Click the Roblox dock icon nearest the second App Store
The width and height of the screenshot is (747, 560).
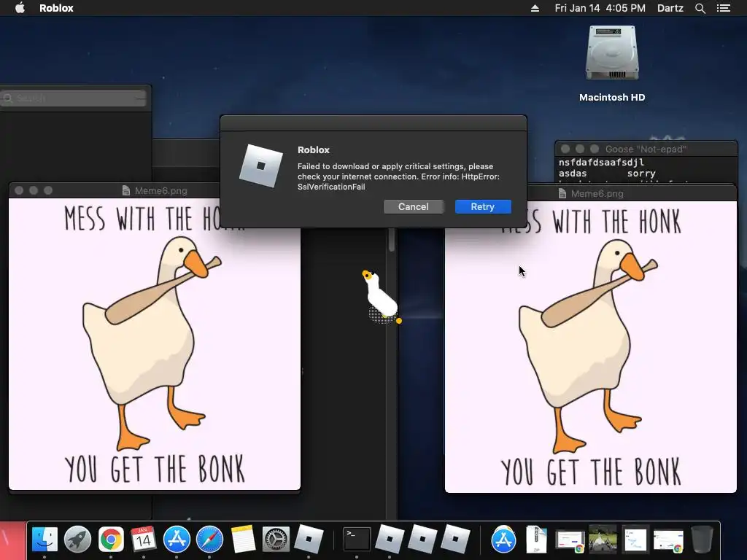pos(455,540)
